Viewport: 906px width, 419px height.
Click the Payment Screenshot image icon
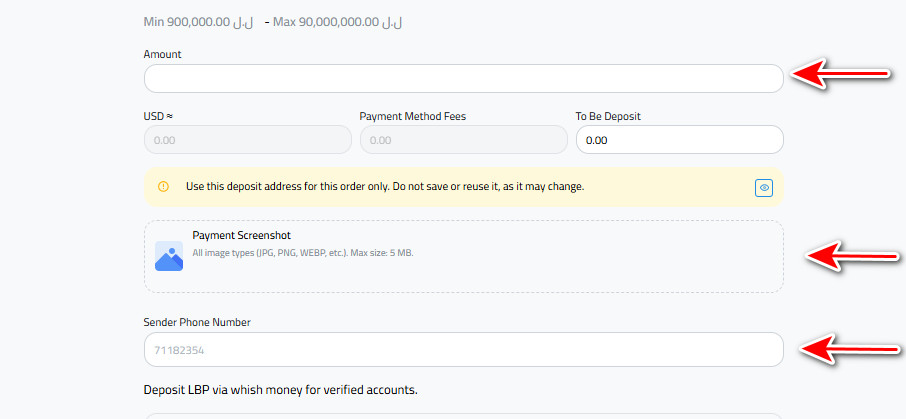169,256
